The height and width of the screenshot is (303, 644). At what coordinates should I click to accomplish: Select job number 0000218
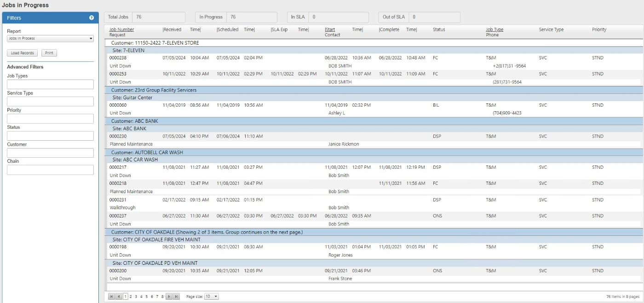(118, 183)
